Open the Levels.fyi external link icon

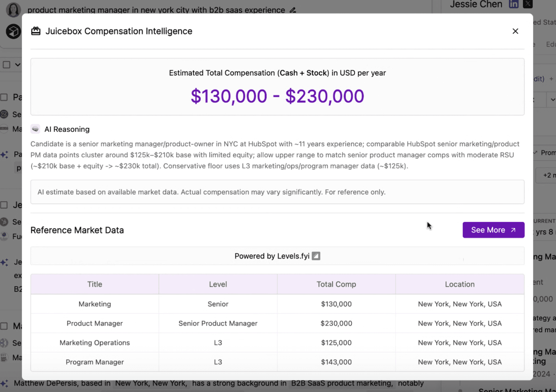point(316,256)
